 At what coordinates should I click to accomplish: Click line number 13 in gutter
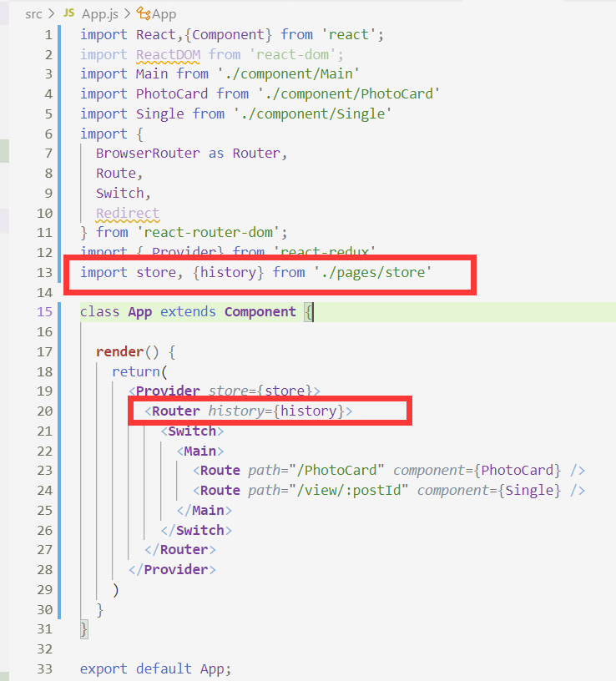click(45, 272)
